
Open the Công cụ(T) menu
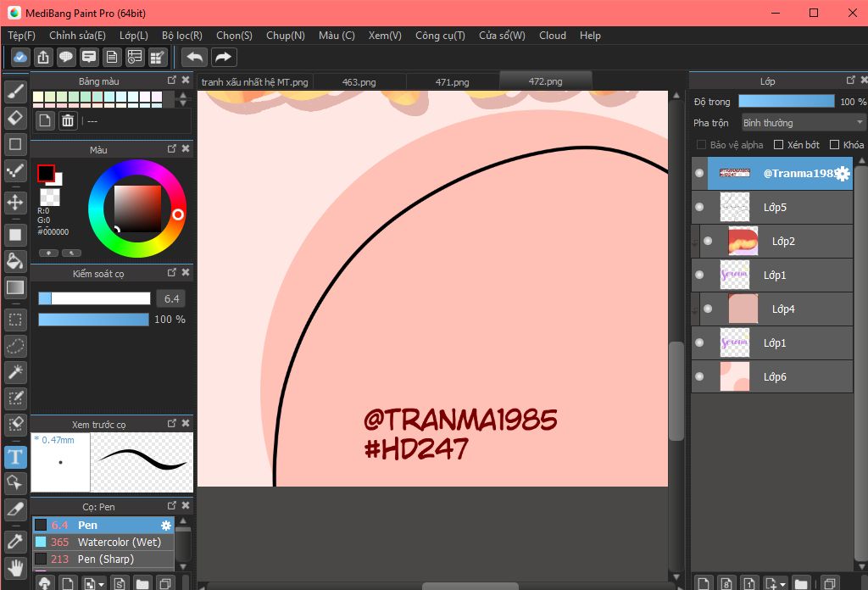point(440,36)
